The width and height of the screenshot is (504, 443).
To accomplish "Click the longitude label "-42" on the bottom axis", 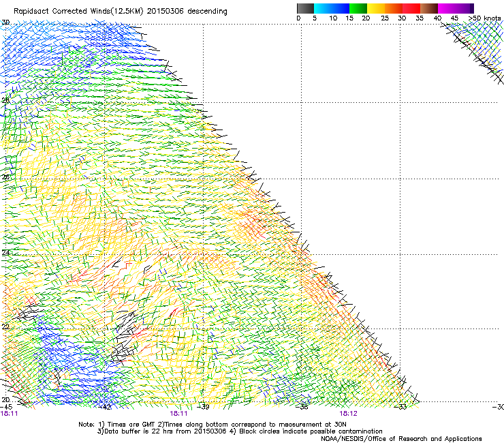I will [105, 407].
